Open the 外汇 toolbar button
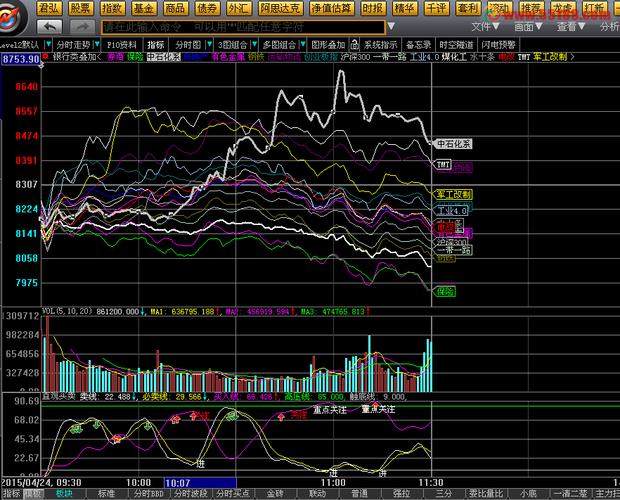Image resolution: width=620 pixels, height=500 pixels. click(237, 8)
